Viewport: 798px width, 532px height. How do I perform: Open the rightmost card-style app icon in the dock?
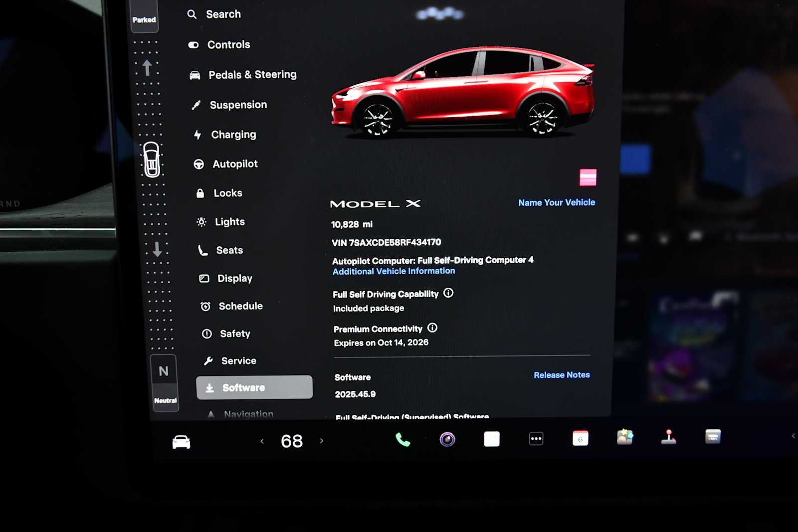click(x=713, y=436)
